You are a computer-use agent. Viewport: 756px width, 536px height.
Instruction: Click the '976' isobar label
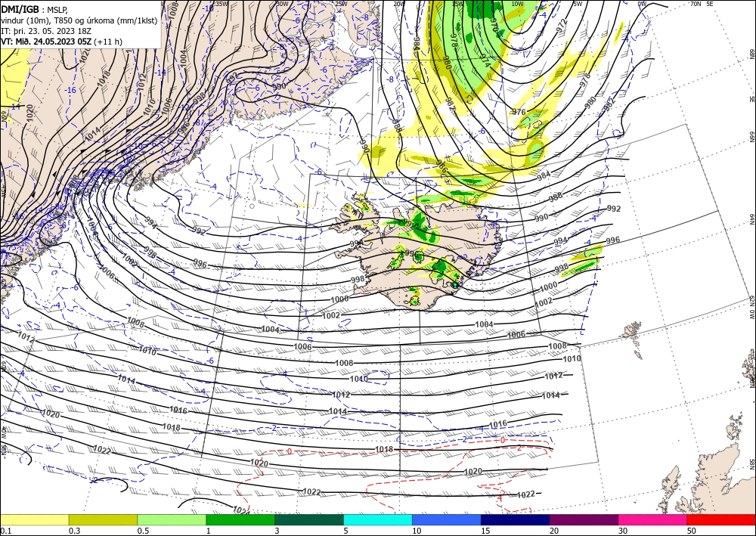tap(519, 112)
